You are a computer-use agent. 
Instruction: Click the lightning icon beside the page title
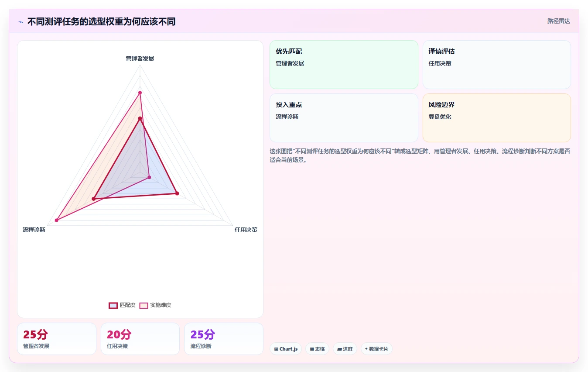(21, 22)
